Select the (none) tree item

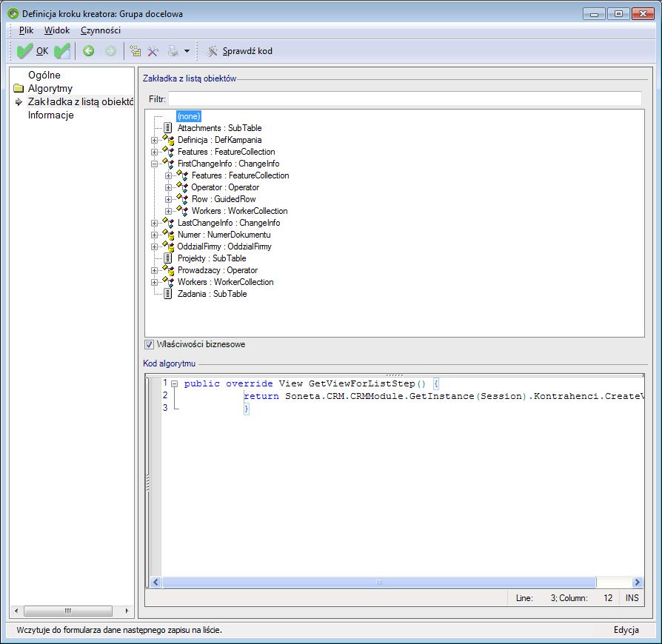click(x=188, y=116)
